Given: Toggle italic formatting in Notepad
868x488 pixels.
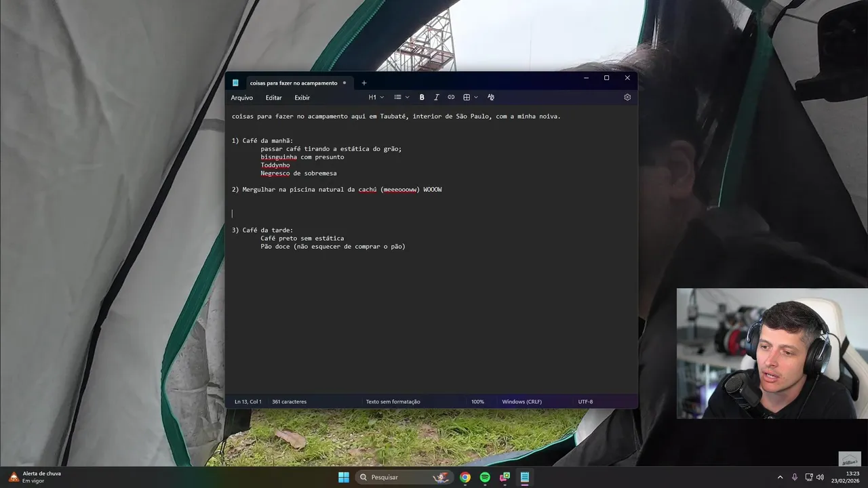Looking at the screenshot, I should (436, 98).
